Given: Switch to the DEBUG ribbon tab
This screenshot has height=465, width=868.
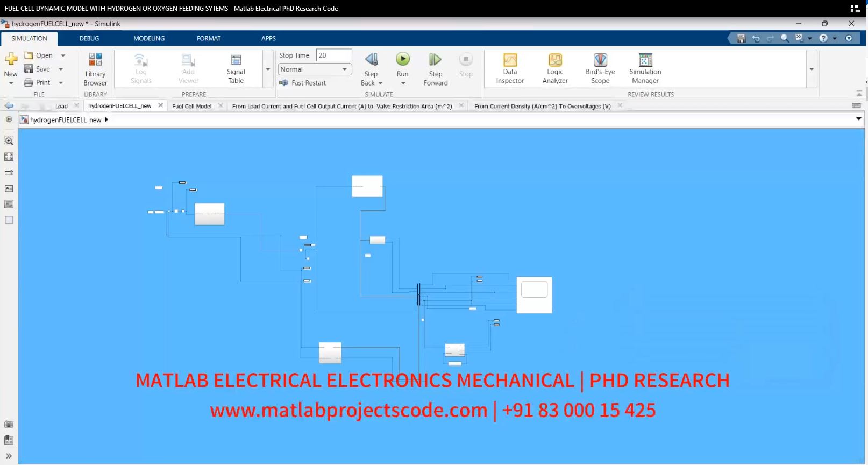Looking at the screenshot, I should 89,38.
